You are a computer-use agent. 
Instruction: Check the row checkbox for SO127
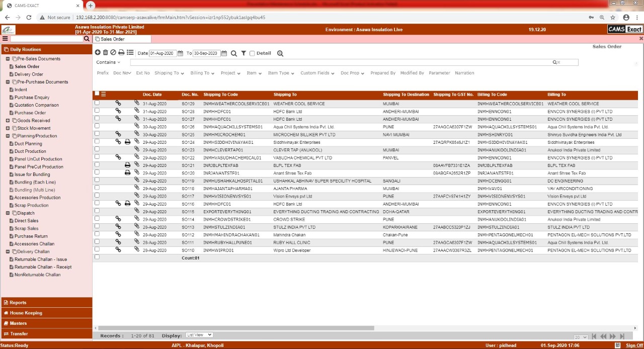pos(97,119)
